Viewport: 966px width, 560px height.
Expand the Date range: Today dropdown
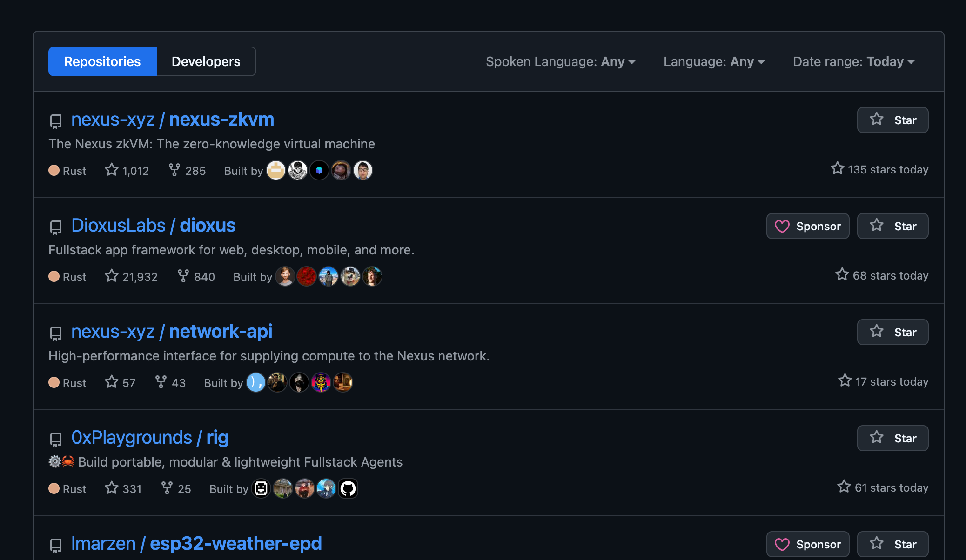click(x=853, y=61)
